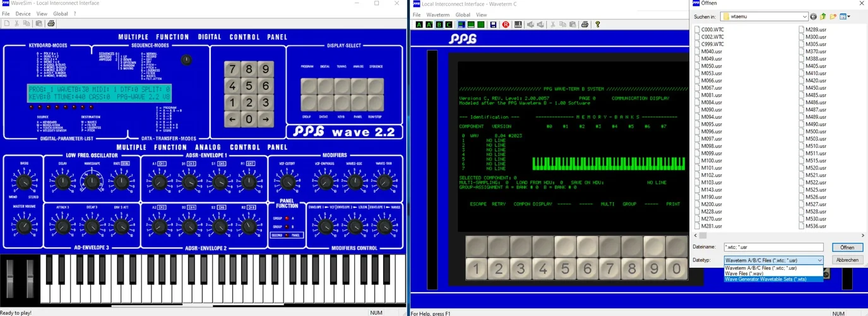
Task: Click the printer icon in Waveterm toolbar
Action: (x=585, y=25)
